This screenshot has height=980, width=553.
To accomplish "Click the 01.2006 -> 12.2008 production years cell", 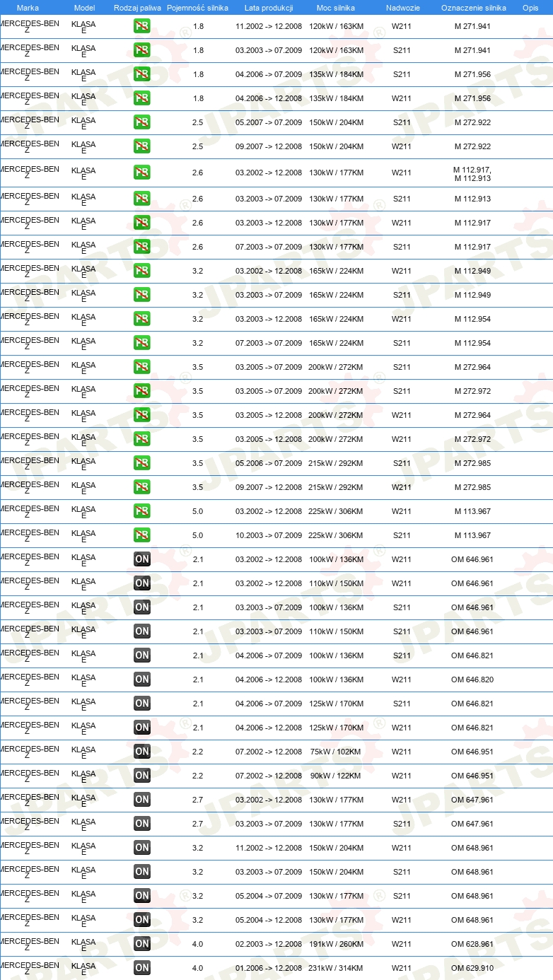I will pyautogui.click(x=269, y=968).
